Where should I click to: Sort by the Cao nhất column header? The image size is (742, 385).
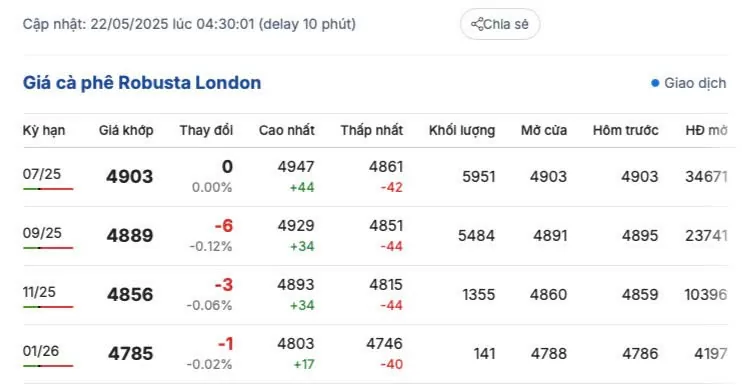coord(286,131)
